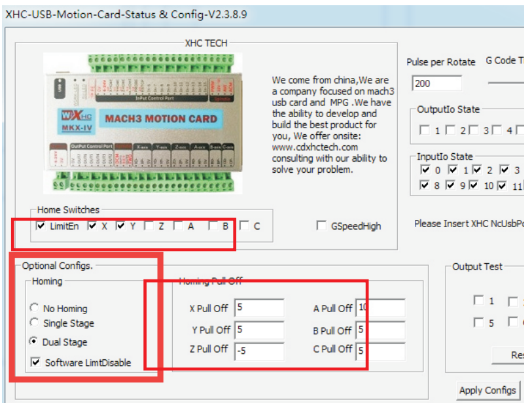
Task: Click the G Code slider track
Action: [x=506, y=83]
